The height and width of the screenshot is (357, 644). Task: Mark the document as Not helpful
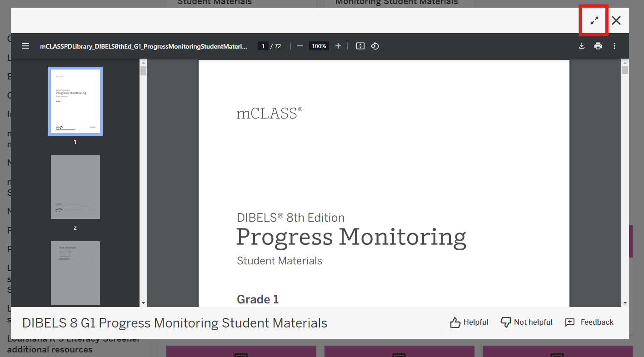526,322
